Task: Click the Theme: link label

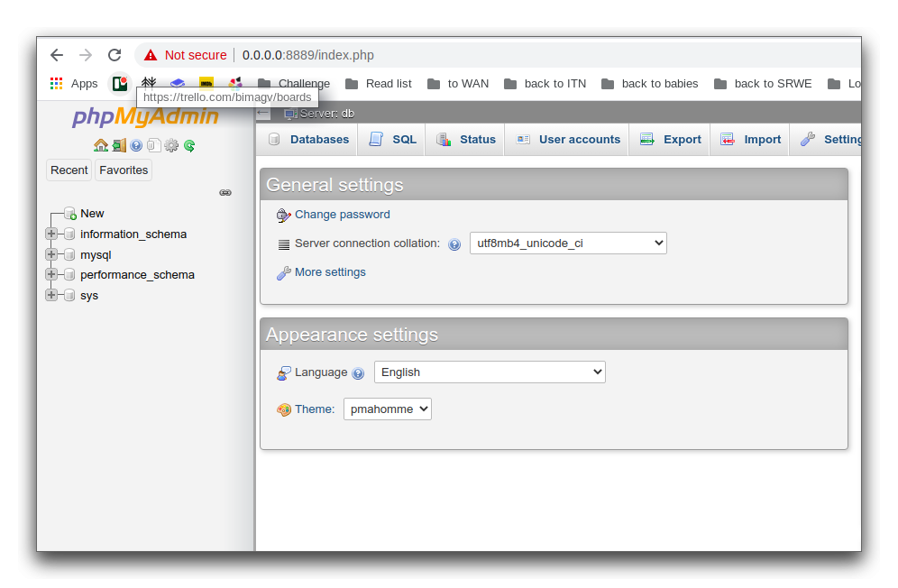Action: click(315, 409)
